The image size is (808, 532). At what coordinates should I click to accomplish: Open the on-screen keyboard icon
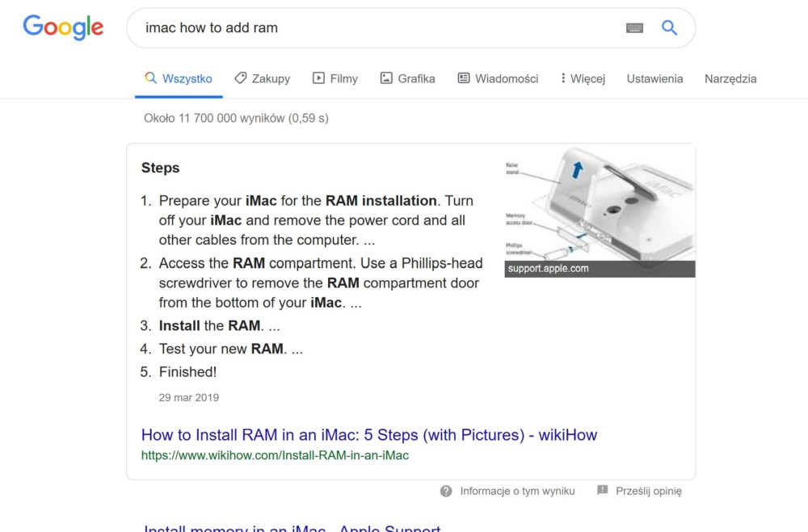634,27
